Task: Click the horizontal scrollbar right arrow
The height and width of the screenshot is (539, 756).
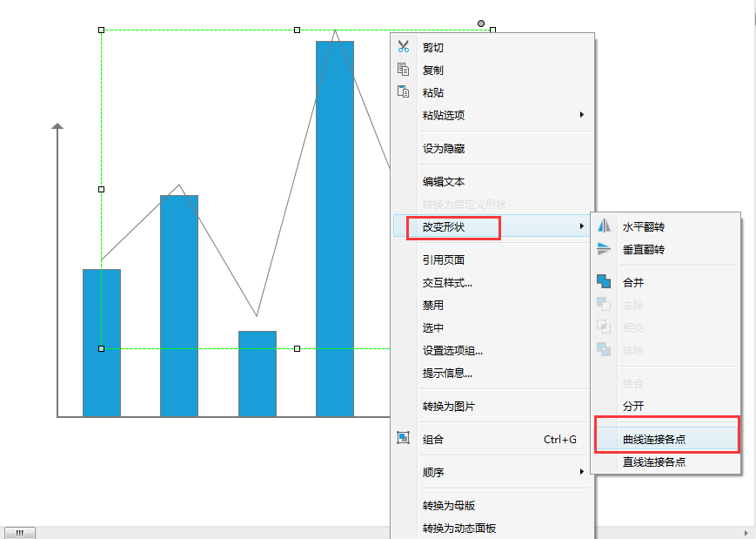Action: [746, 533]
